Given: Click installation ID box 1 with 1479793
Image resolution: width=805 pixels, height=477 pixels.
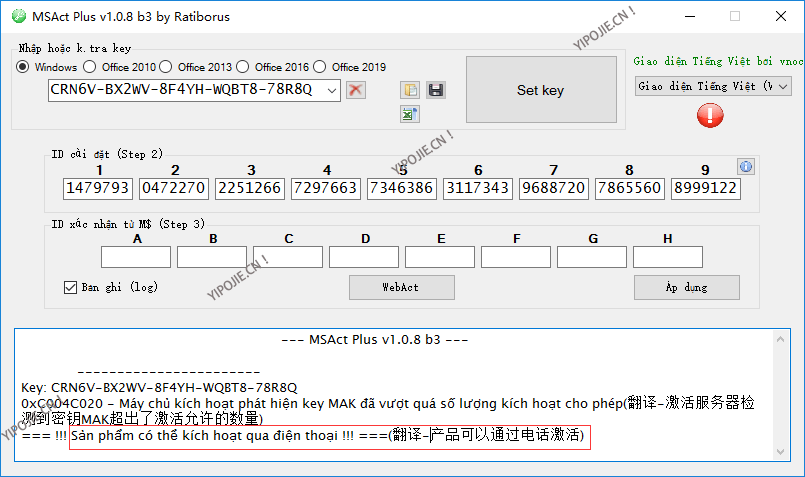Looking at the screenshot, I should (x=98, y=188).
